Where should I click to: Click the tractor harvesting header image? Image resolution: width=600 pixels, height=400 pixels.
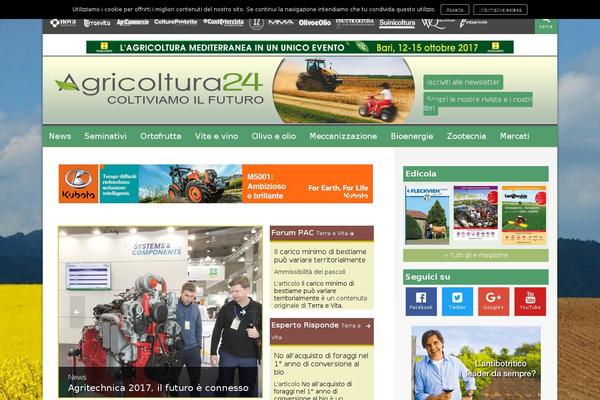343,90
